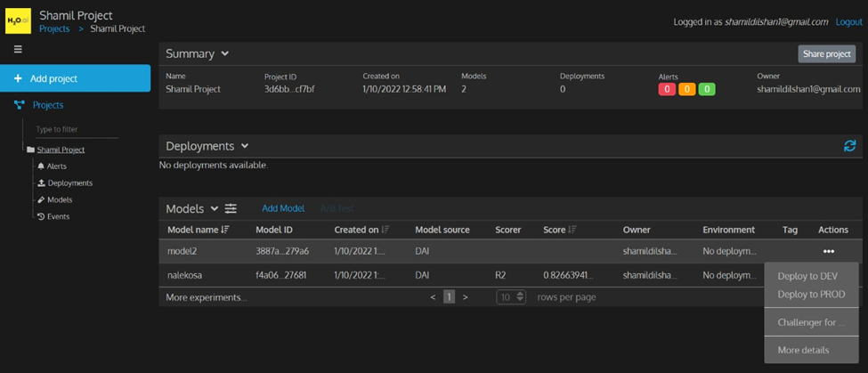
Task: Click the H2O.ai logo icon
Action: [18, 21]
